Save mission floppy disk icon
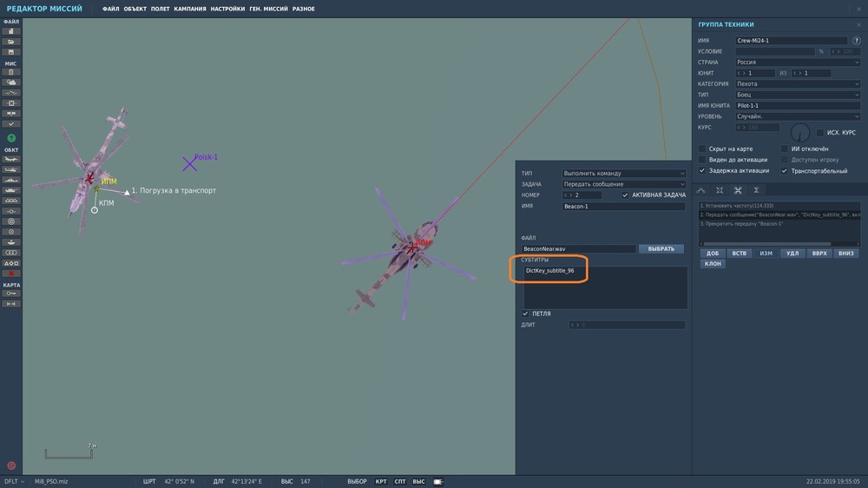The image size is (868, 488). pos(11,52)
